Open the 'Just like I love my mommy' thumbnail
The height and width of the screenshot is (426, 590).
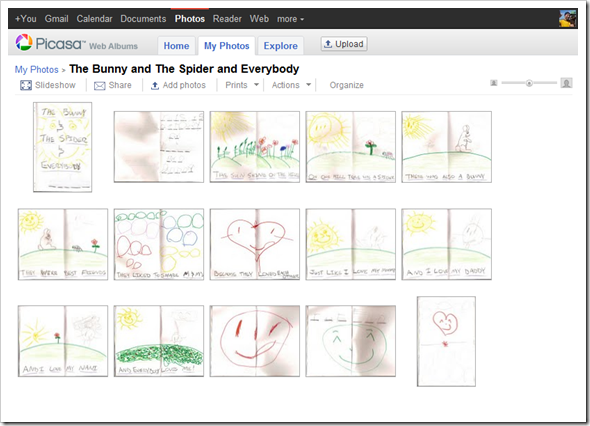tap(351, 244)
